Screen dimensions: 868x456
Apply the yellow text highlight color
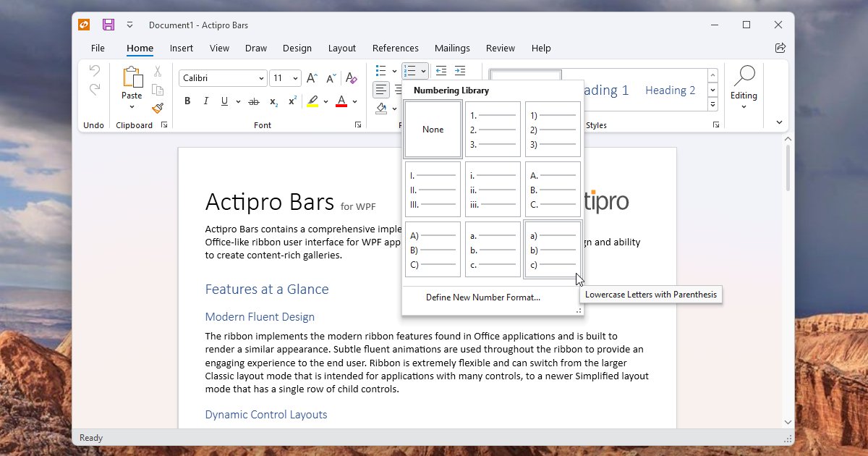312,101
